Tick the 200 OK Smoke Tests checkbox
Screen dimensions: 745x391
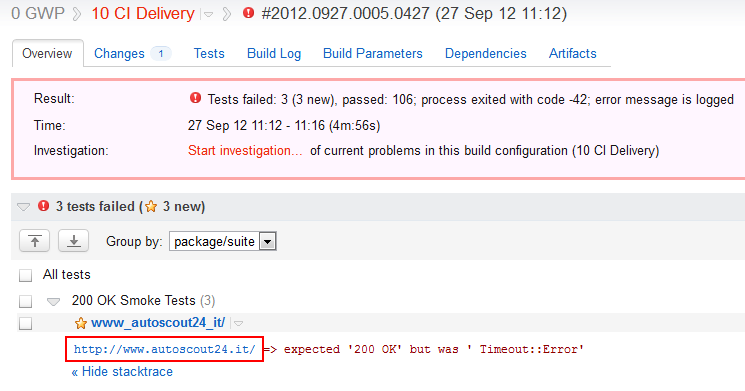pos(25,301)
